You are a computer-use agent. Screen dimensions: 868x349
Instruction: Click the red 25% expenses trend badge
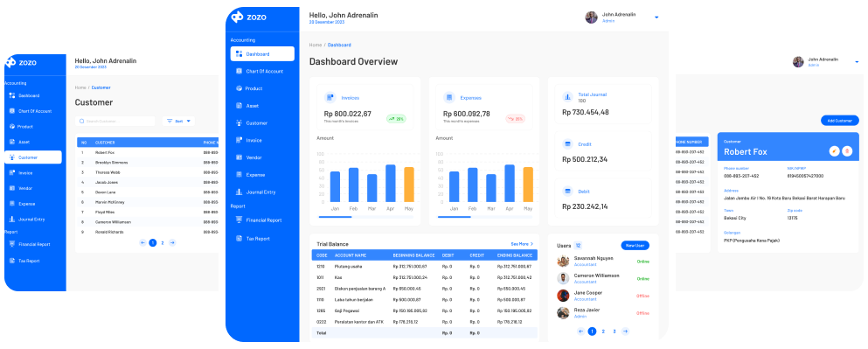click(516, 119)
